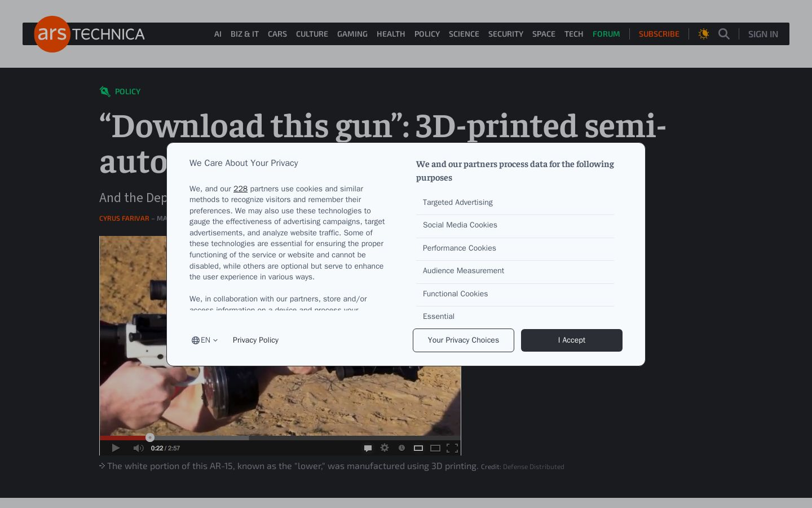Viewport: 812px width, 508px height.
Task: Click the video time display 0:22 / 2:57
Action: 166,448
